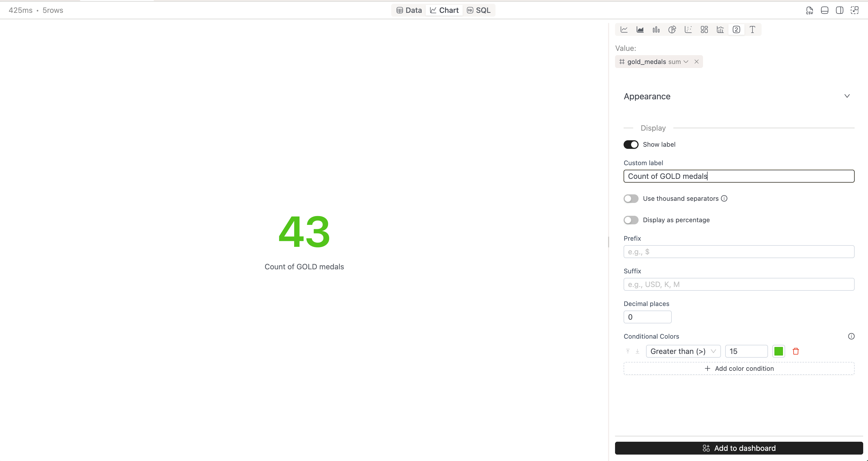The image size is (868, 461).
Task: Pick the scatter plot chart icon
Action: (x=688, y=30)
